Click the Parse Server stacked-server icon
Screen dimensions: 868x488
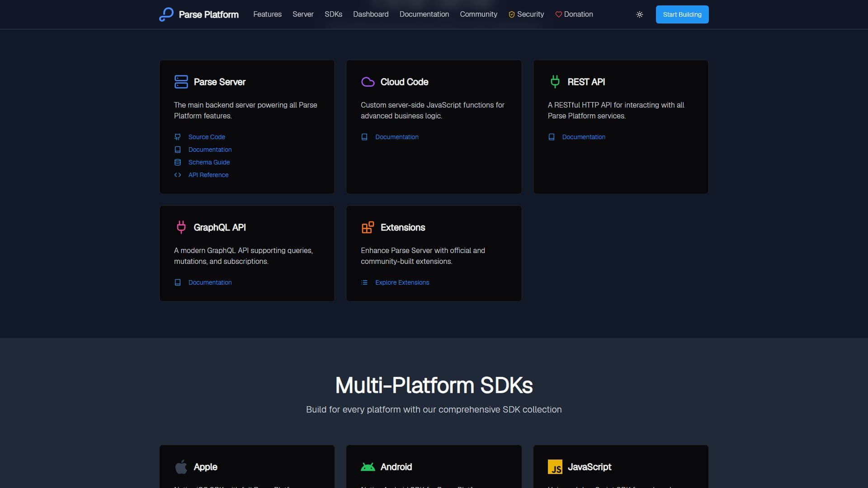[x=181, y=82]
